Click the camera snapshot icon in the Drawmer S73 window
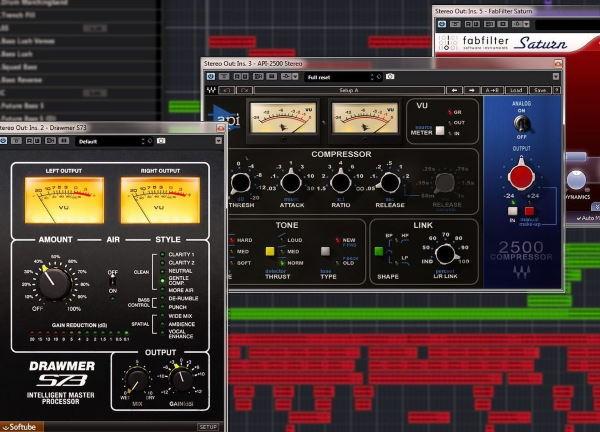 (x=161, y=141)
